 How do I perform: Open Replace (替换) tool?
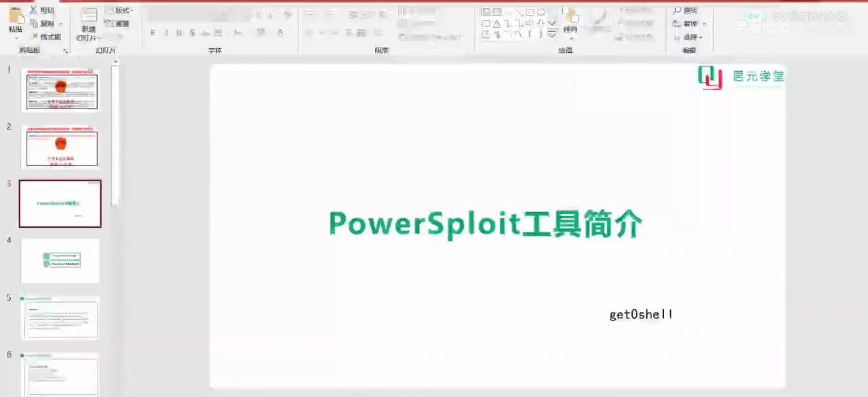(686, 24)
